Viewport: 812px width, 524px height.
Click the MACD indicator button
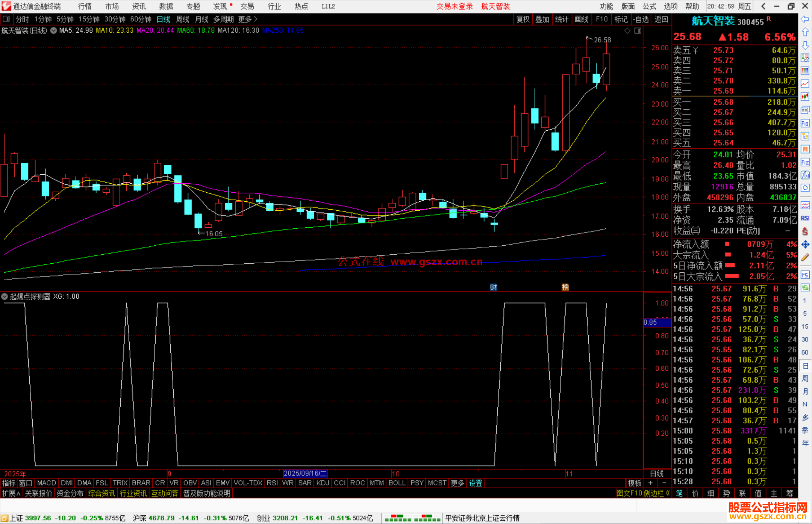pos(47,483)
